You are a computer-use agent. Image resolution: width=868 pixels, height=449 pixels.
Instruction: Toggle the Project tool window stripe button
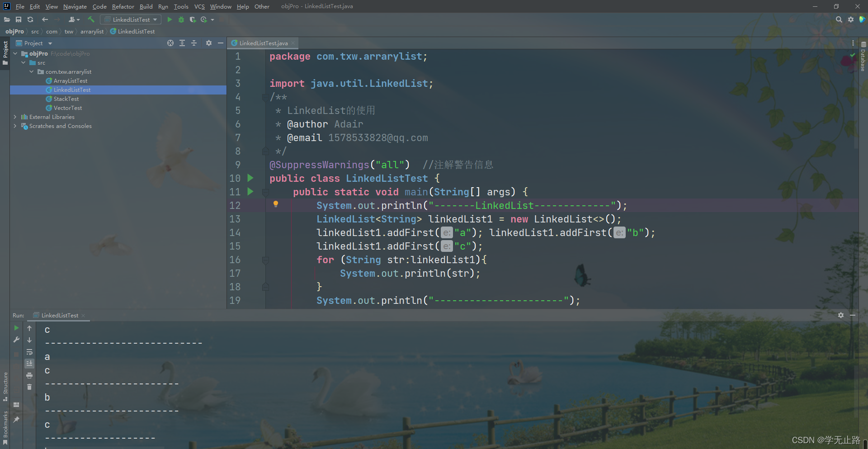[x=5, y=53]
